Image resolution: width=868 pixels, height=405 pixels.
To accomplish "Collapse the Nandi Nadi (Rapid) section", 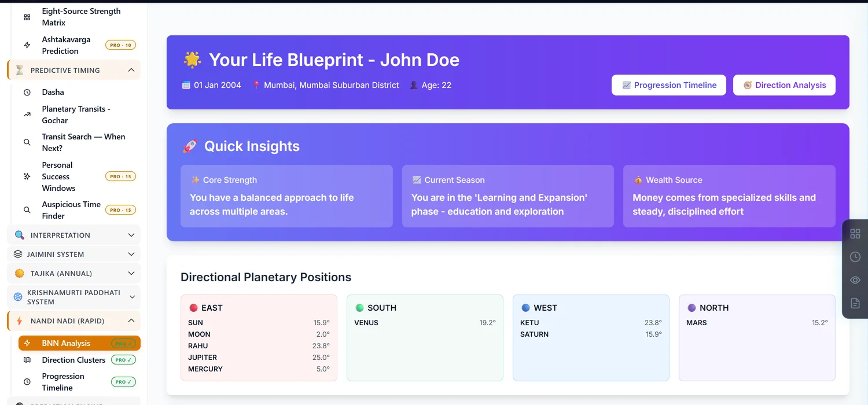I will pos(131,321).
